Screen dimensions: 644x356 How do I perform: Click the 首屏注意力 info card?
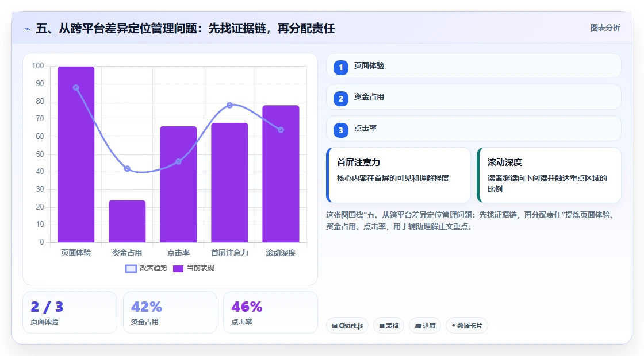tap(398, 175)
